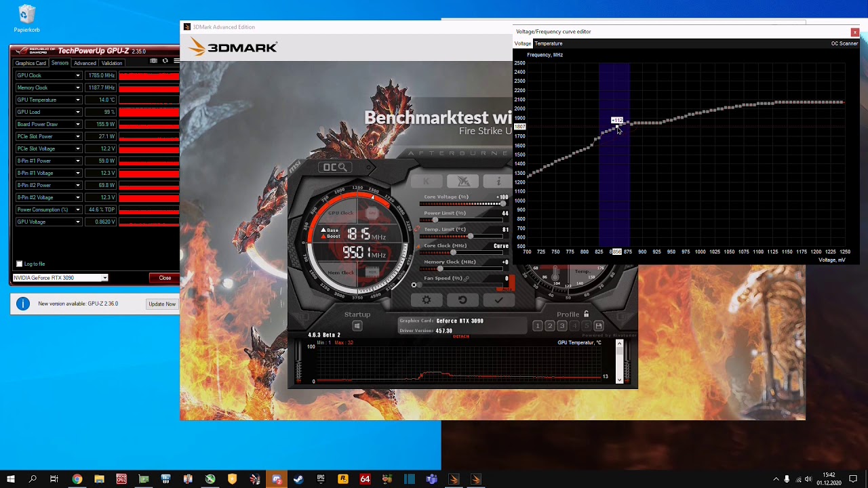Click the Afterburner info (i) button
This screenshot has height=488, width=868.
[x=498, y=181]
